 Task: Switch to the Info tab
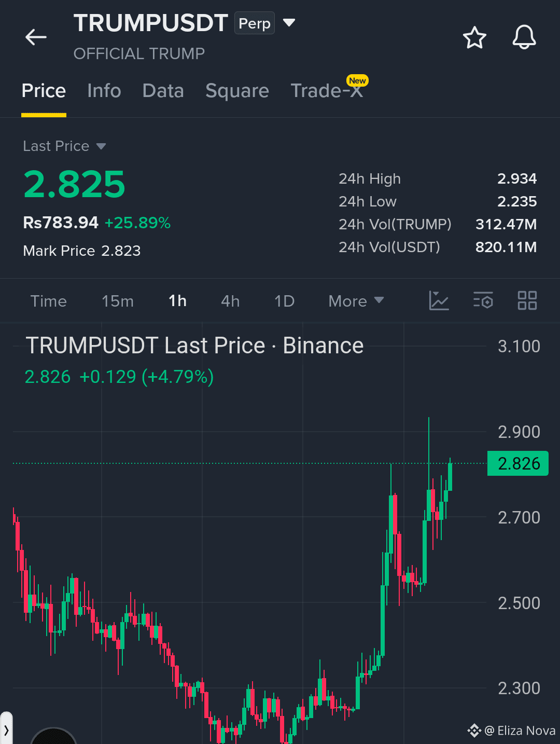[104, 91]
